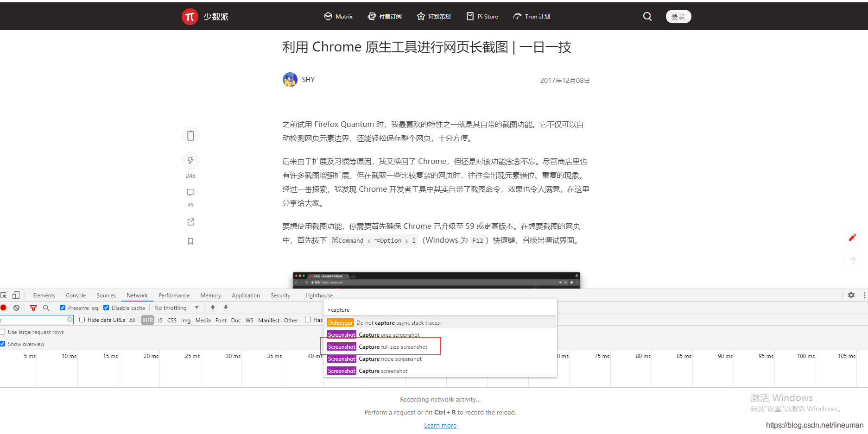Open the Performance tab
868x434 pixels.
click(174, 296)
